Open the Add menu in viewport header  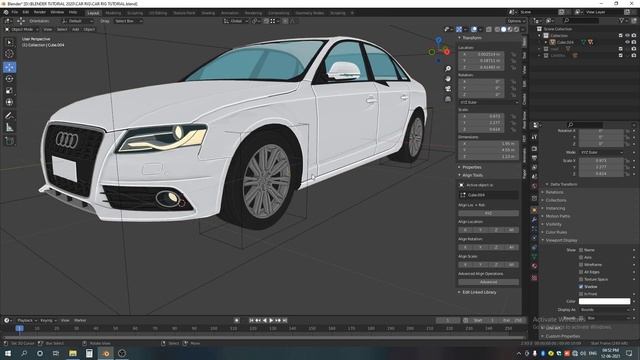click(x=76, y=29)
